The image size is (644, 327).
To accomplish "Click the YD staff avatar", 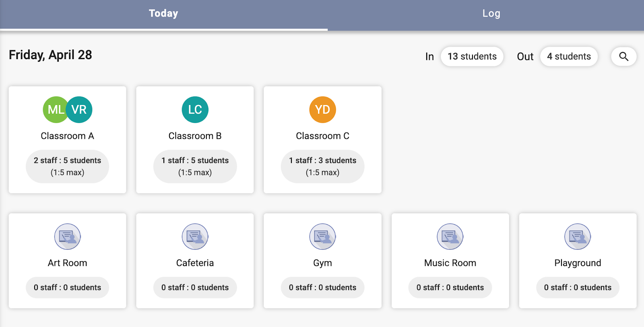I will pyautogui.click(x=322, y=109).
